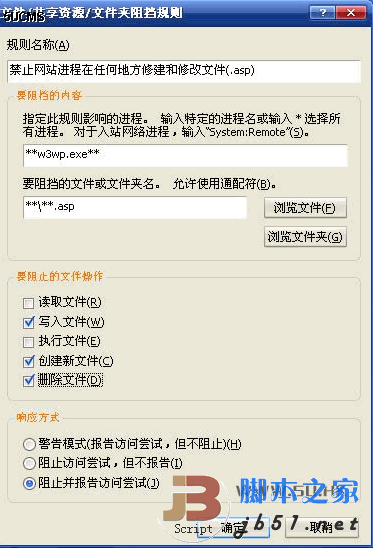Viewport: 373px width, 548px height.
Task: Click the 响应方式 group heading
Action: (x=38, y=417)
